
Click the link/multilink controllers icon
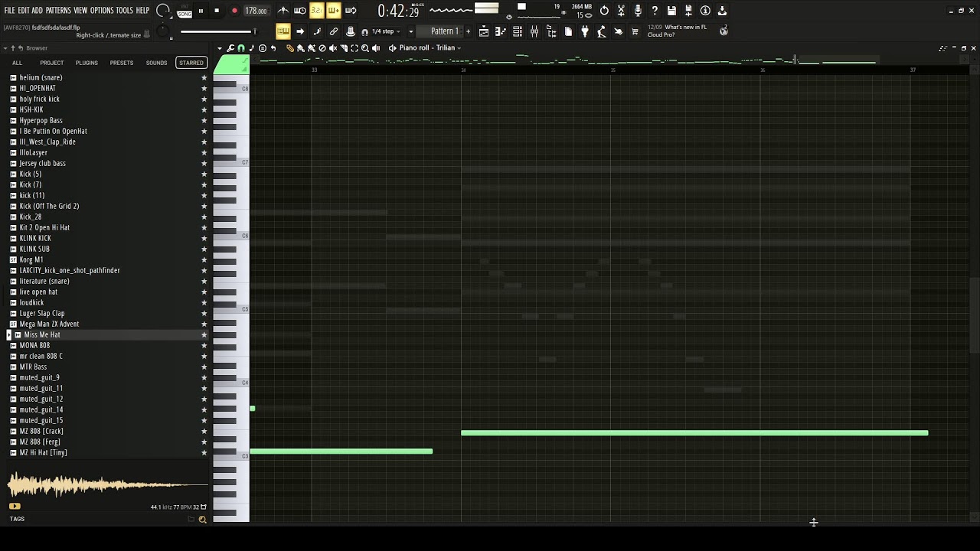334,31
